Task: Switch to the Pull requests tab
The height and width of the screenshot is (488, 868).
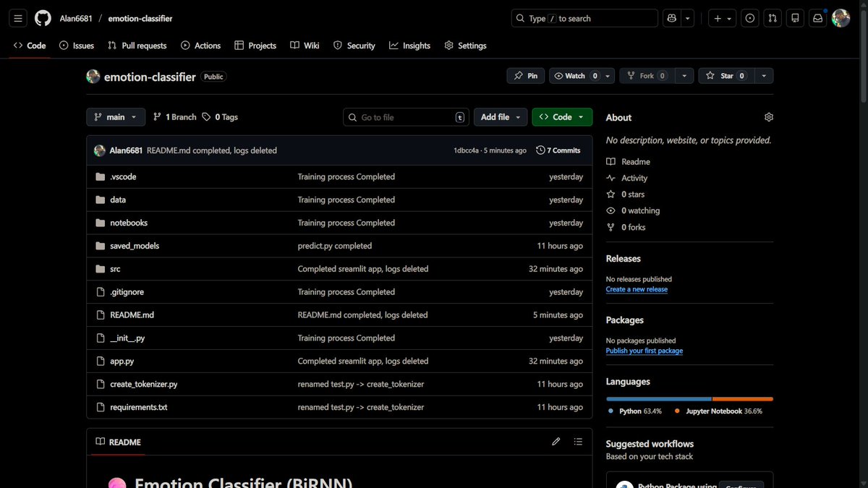Action: coord(137,46)
